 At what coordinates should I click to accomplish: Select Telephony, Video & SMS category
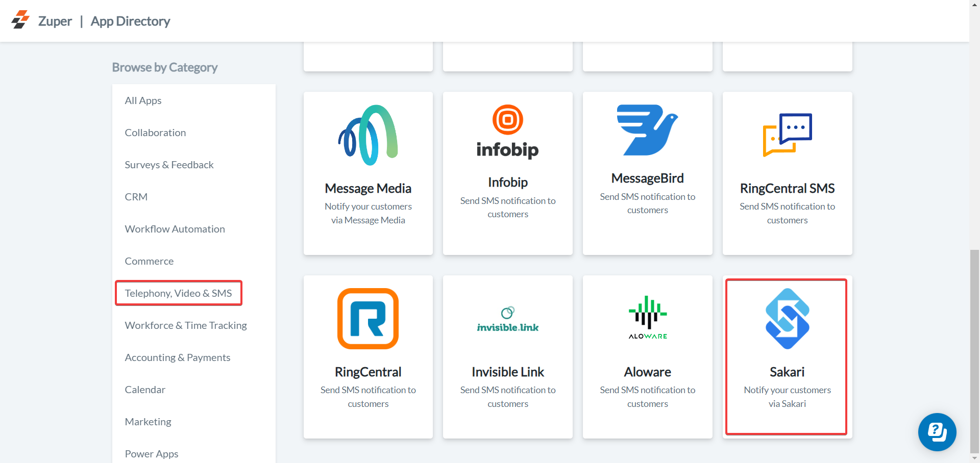pyautogui.click(x=178, y=293)
